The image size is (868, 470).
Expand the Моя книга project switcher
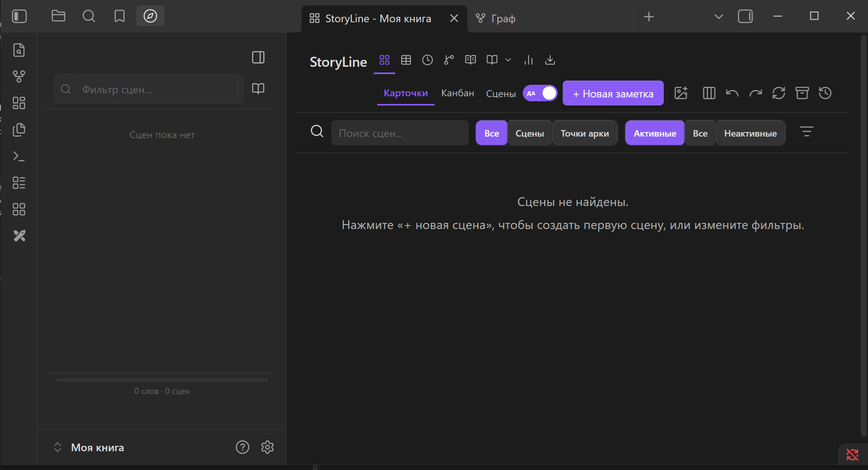[x=58, y=447]
